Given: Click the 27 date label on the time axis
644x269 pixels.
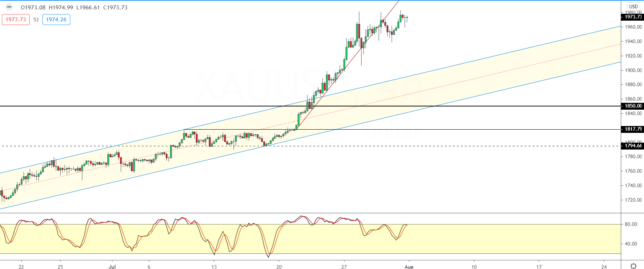Looking at the screenshot, I should tap(344, 267).
